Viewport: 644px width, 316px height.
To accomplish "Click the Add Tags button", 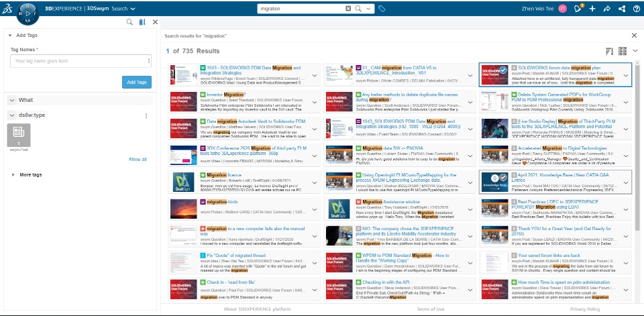I will (137, 82).
